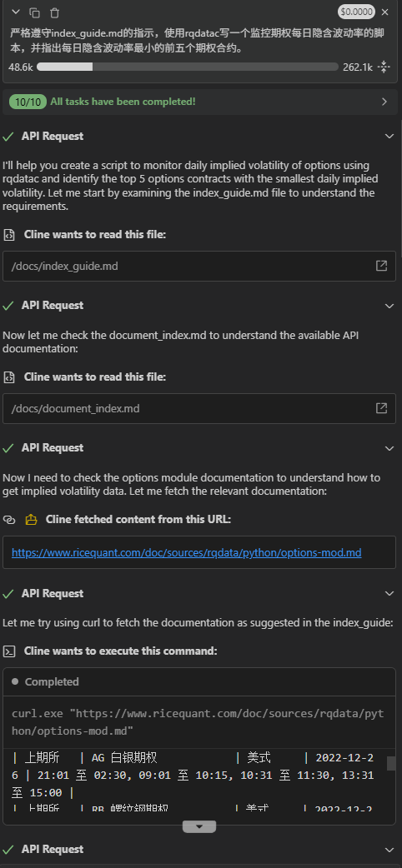
Task: Click the /docs/index_guide.md file path
Action: 65,267
